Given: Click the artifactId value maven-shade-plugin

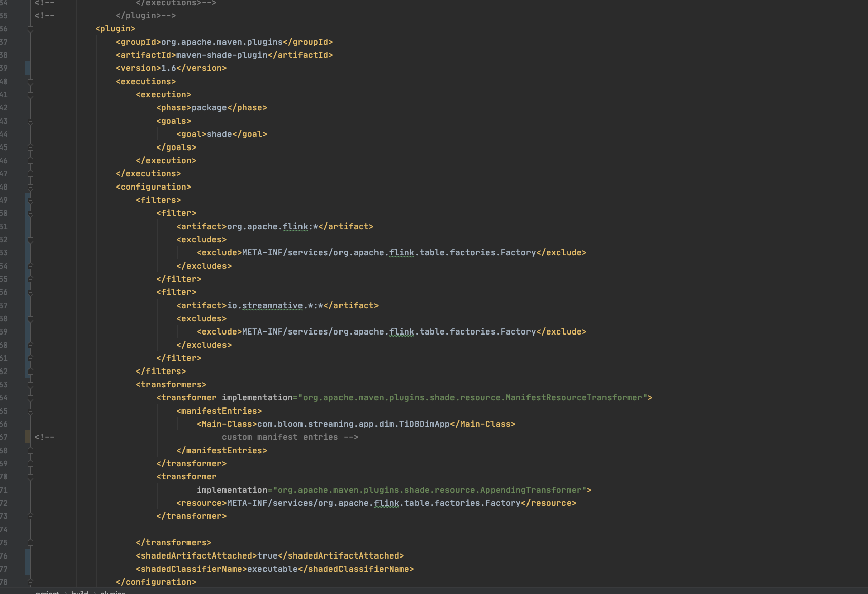Looking at the screenshot, I should pos(222,55).
